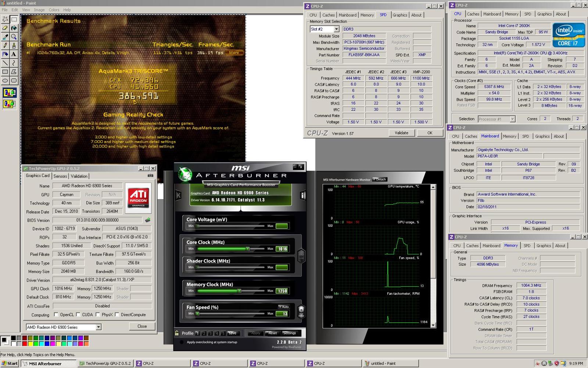
Task: Adjust the Fan Speed slider handle
Action: tap(197, 314)
